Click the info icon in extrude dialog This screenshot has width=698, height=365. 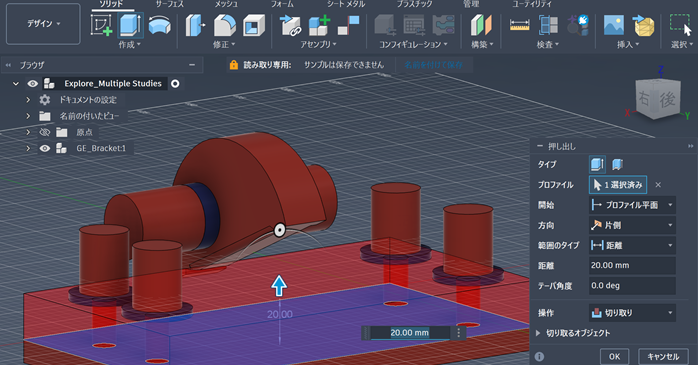(x=539, y=357)
